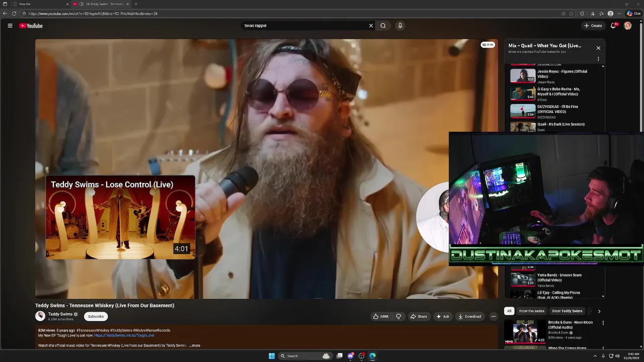The width and height of the screenshot is (644, 362).
Task: Open the Mix playlist three-dot options
Action: point(598,59)
